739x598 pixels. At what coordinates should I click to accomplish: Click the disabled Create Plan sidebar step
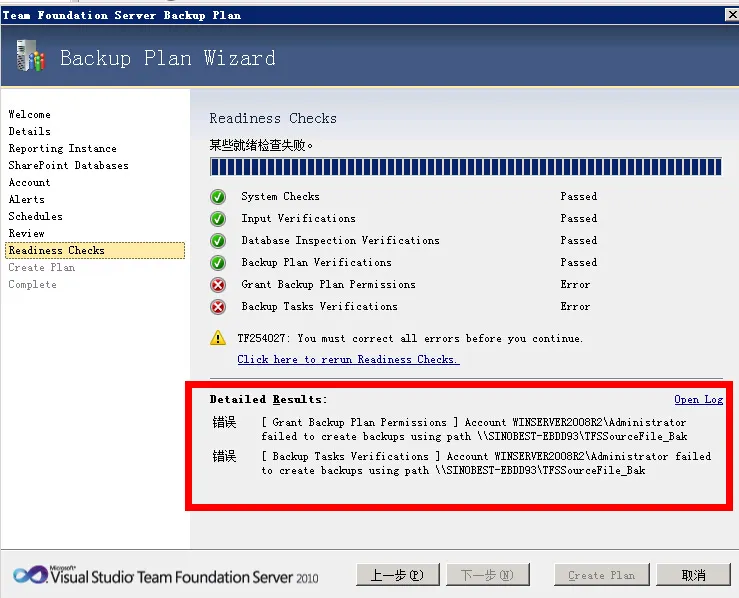click(42, 267)
